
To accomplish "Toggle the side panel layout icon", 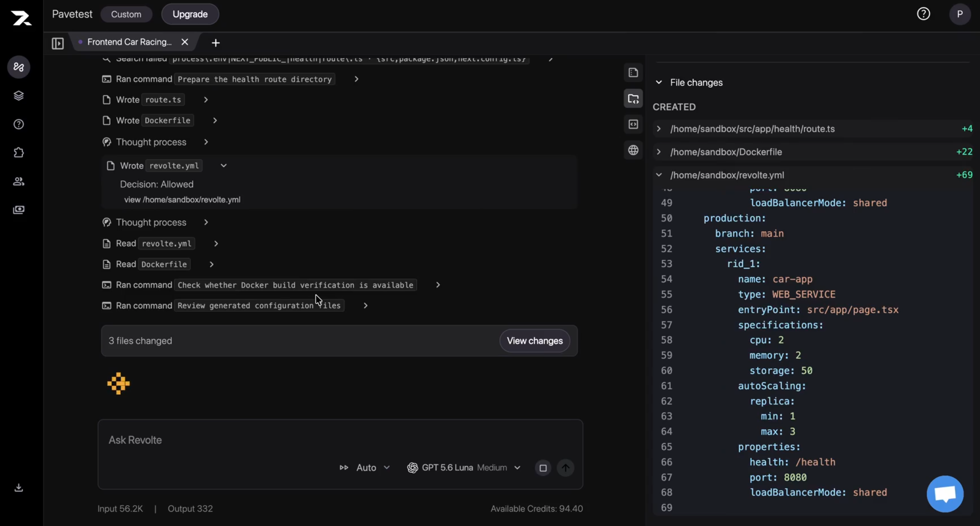I will point(58,43).
